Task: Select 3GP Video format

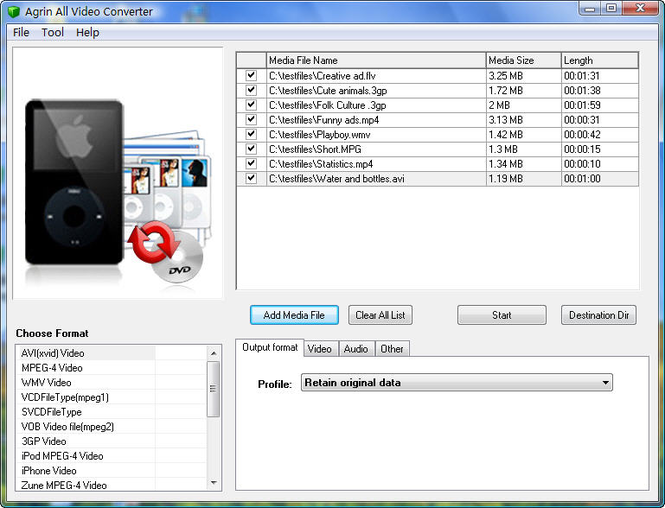Action: tap(111, 441)
